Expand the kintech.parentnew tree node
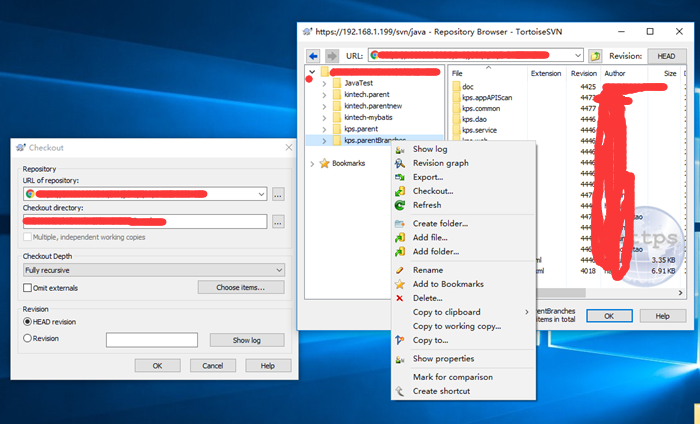 [325, 106]
